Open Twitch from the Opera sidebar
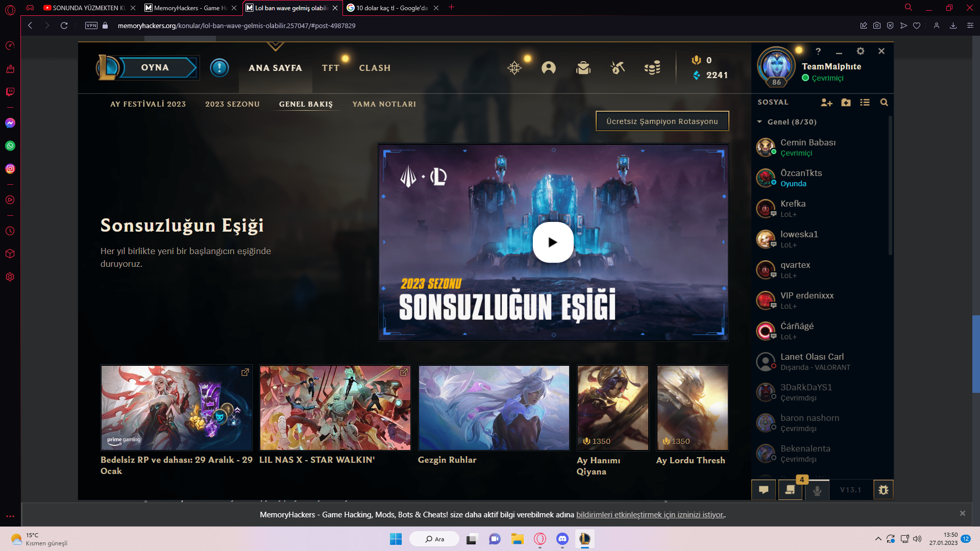 pos(10,92)
